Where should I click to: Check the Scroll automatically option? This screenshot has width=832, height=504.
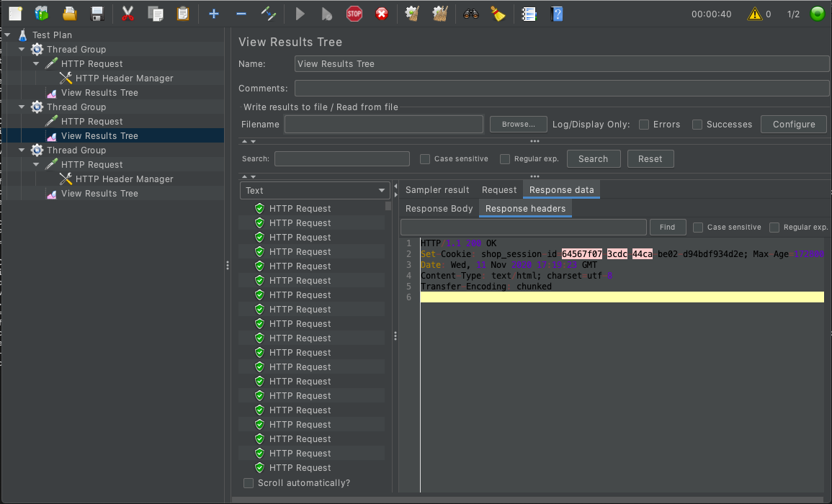(x=249, y=482)
